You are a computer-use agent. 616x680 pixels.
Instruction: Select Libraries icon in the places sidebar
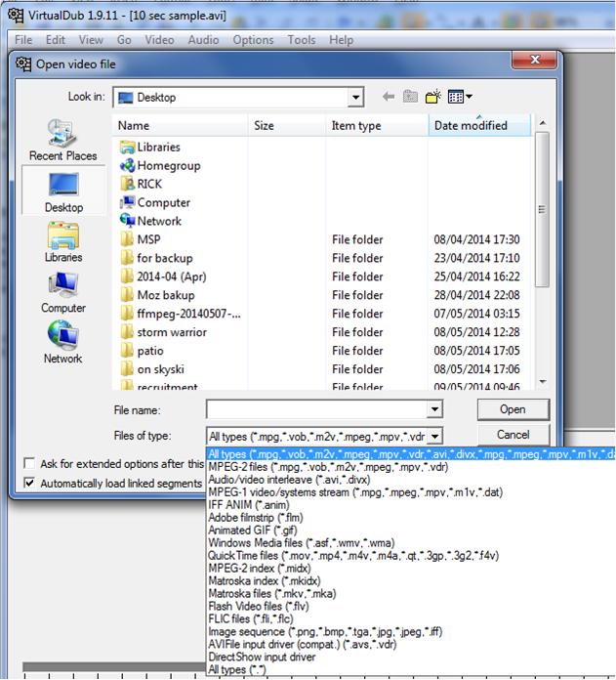(63, 235)
